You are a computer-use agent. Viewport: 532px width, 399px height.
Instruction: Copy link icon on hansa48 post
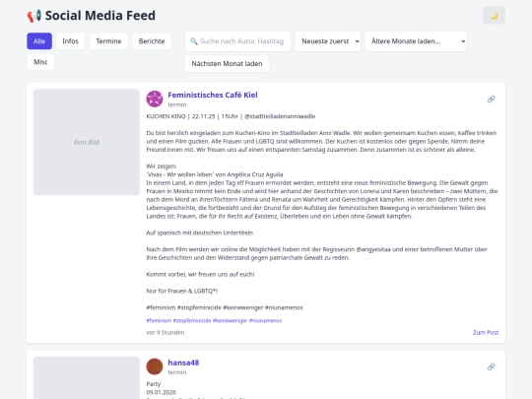pos(491,366)
